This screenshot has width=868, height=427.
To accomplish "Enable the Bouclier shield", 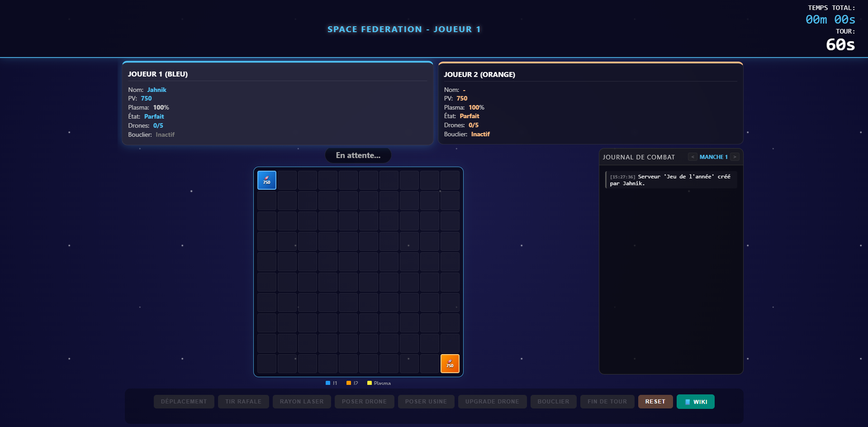I will (553, 401).
